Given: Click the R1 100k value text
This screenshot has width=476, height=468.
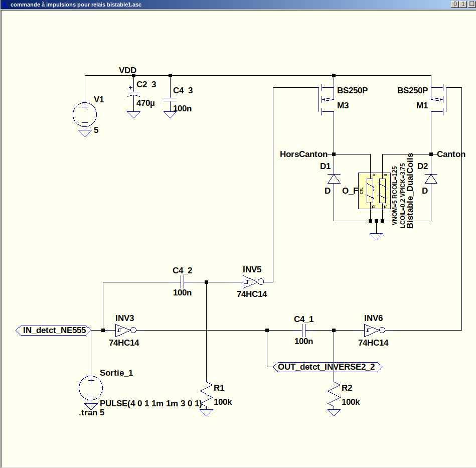Looking at the screenshot, I should 223,402.
